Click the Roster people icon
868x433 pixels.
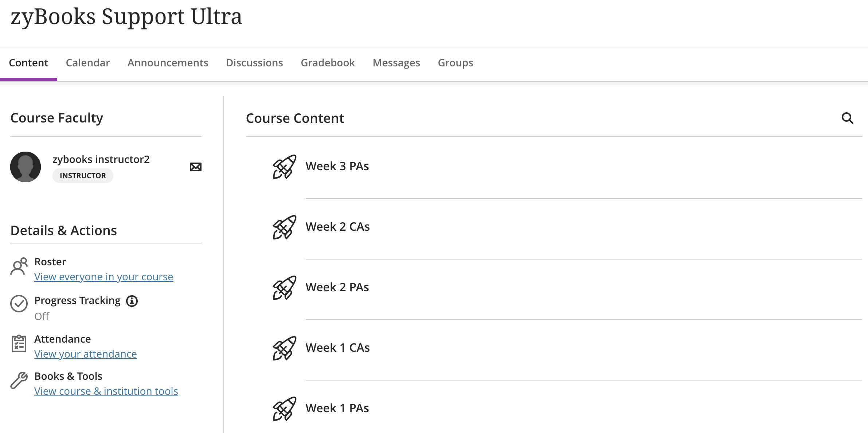19,266
